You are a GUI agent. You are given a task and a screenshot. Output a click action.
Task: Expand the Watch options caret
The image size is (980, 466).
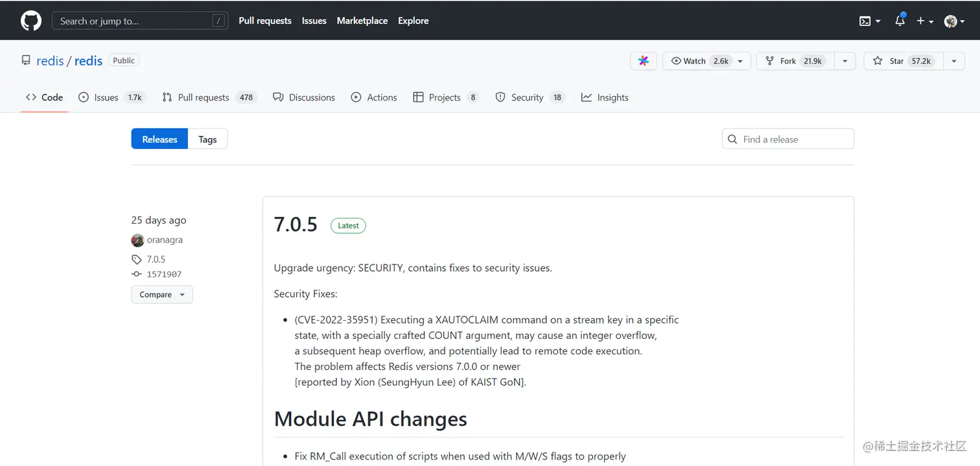pos(741,61)
